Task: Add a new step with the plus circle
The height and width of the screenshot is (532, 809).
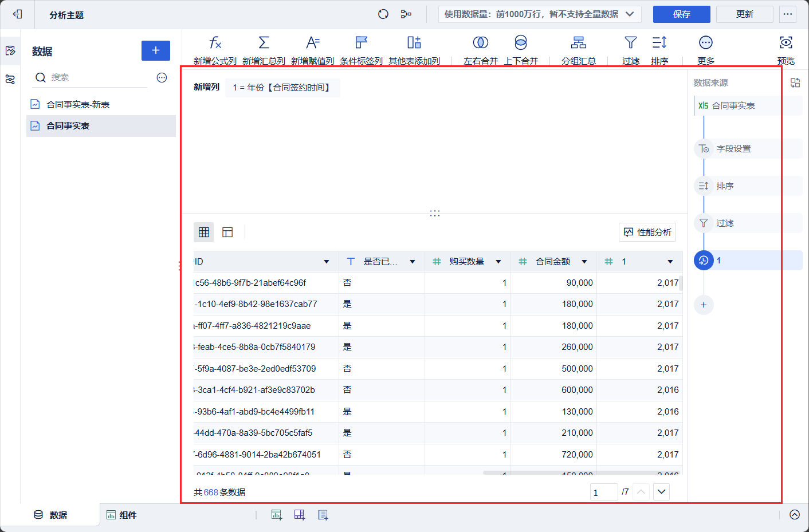Action: coord(704,305)
